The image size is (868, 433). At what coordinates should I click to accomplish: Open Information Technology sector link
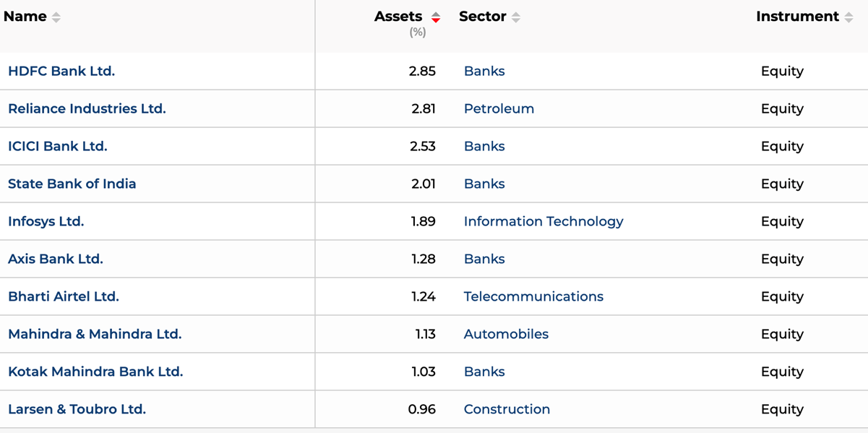click(x=543, y=221)
